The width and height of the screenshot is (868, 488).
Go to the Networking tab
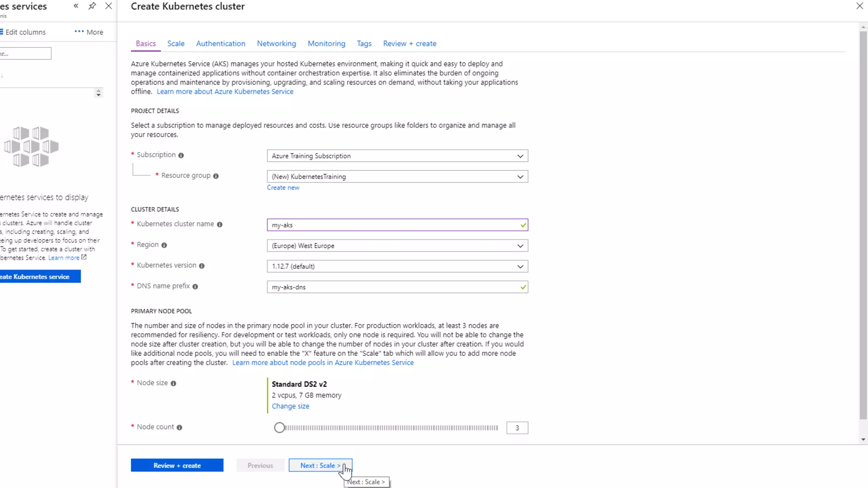point(276,44)
